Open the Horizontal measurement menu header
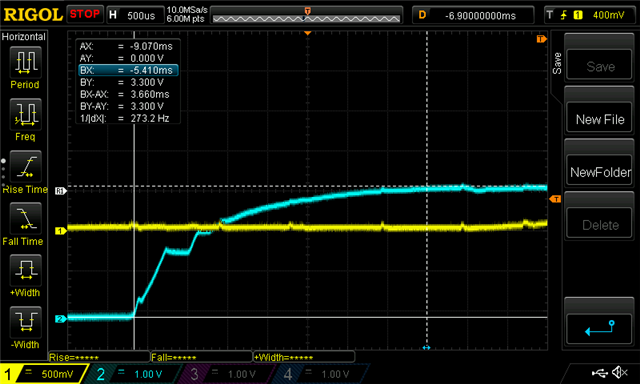The width and height of the screenshot is (640, 384). pos(24,37)
